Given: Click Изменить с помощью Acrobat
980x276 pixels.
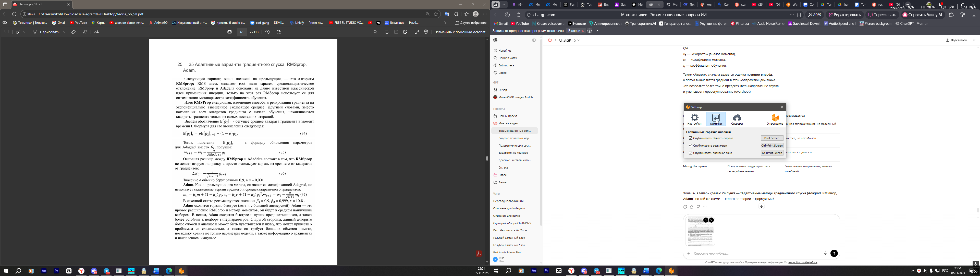Looking at the screenshot, I should click(460, 32).
